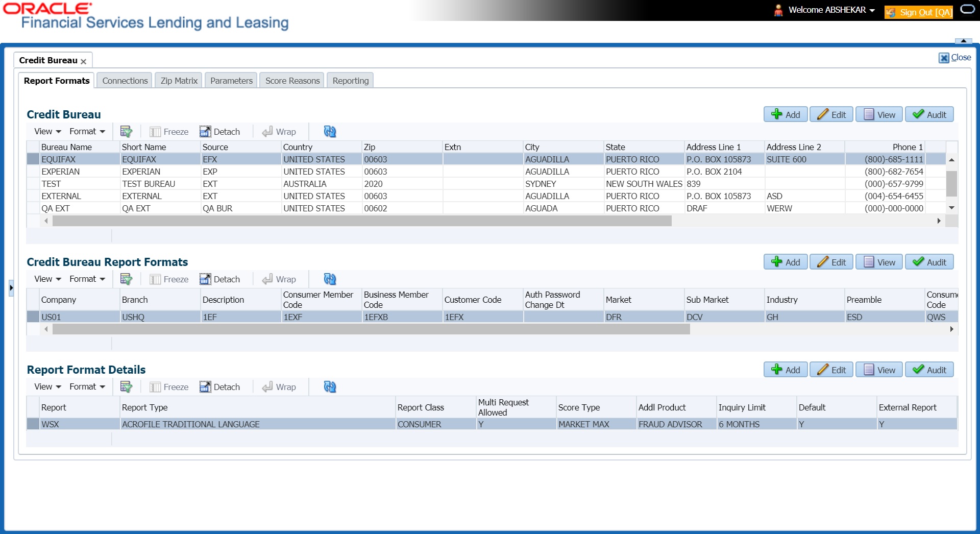The width and height of the screenshot is (980, 534).
Task: Click Refresh icon in Report Format Details toolbar
Action: tap(330, 387)
